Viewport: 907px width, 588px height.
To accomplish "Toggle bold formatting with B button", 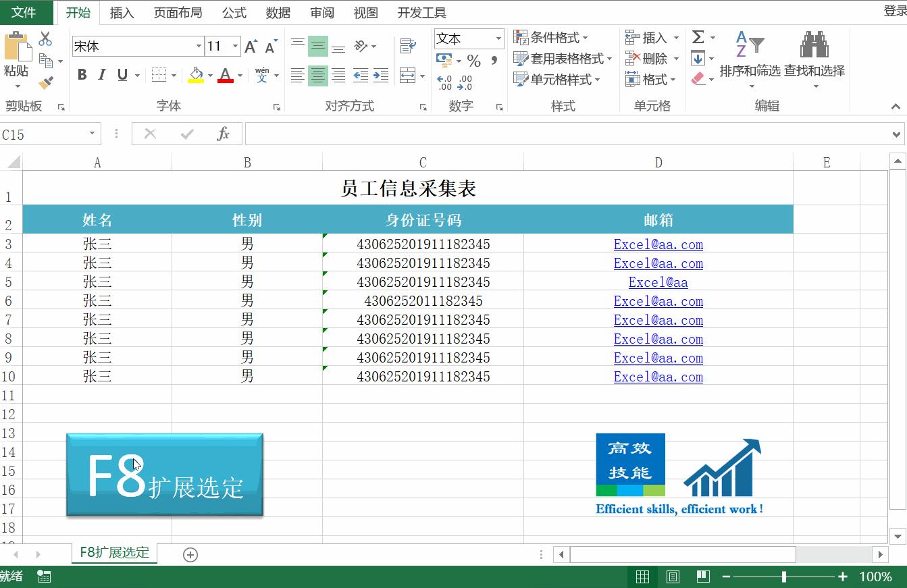I will click(82, 75).
